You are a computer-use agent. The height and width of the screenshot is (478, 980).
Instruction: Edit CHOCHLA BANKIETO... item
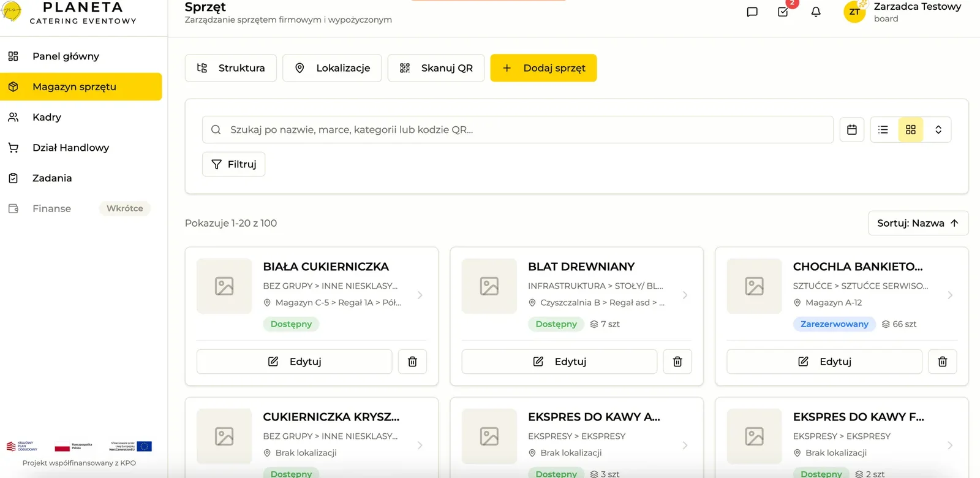tap(824, 362)
